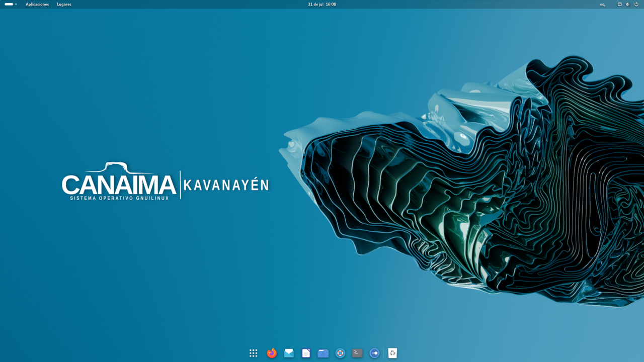The image size is (644, 362).
Task: Open the mail client from the dock
Action: coord(289,353)
